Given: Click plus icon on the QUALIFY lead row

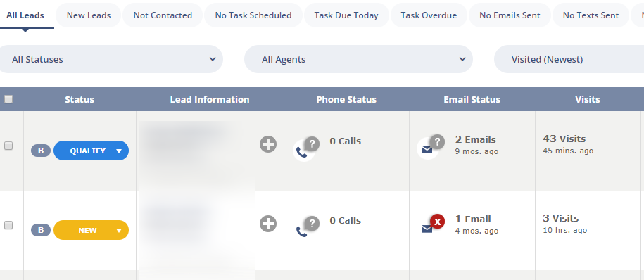Looking at the screenshot, I should (x=268, y=144).
